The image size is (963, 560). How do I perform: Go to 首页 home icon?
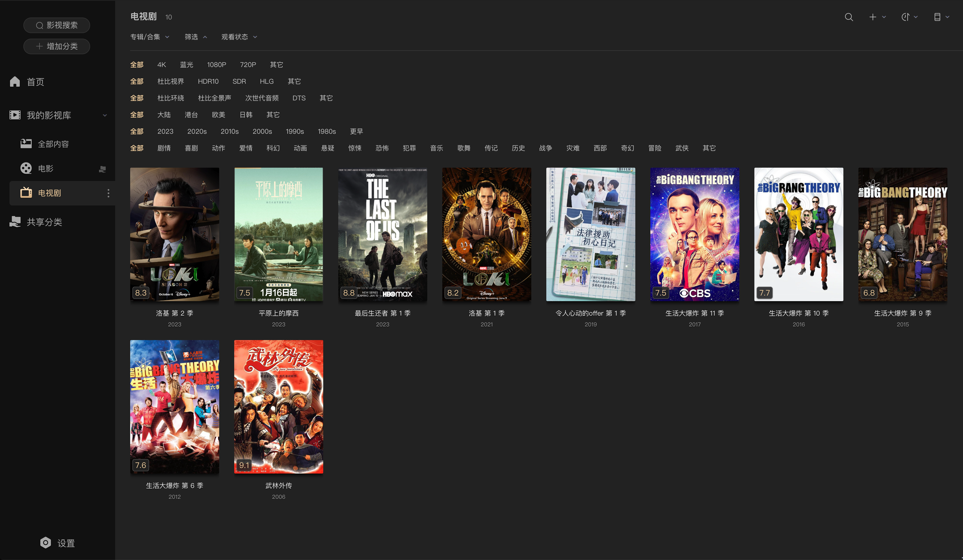coord(15,82)
